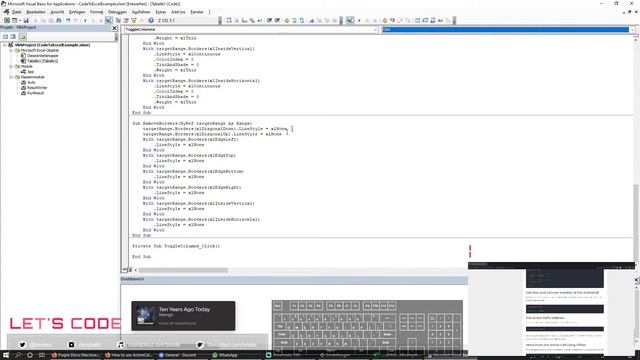Open the Fenster menu
Image resolution: width=640 pixels, height=360 pixels.
point(197,12)
